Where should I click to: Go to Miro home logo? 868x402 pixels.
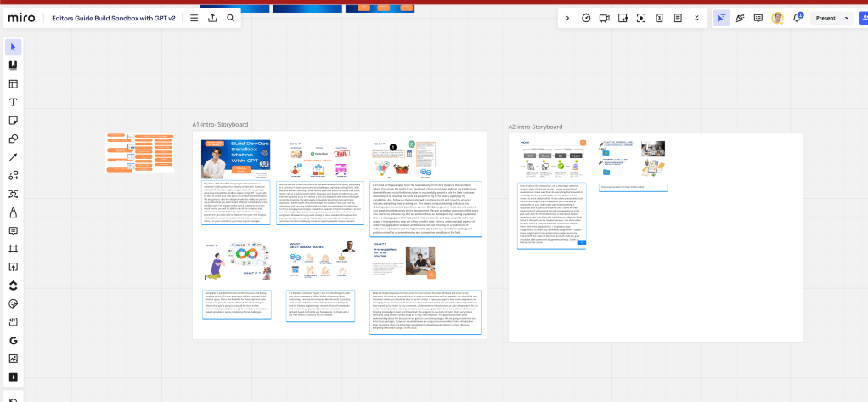(21, 19)
